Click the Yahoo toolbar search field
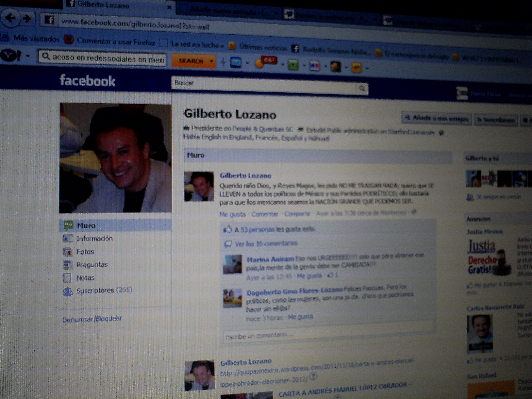 click(102, 58)
